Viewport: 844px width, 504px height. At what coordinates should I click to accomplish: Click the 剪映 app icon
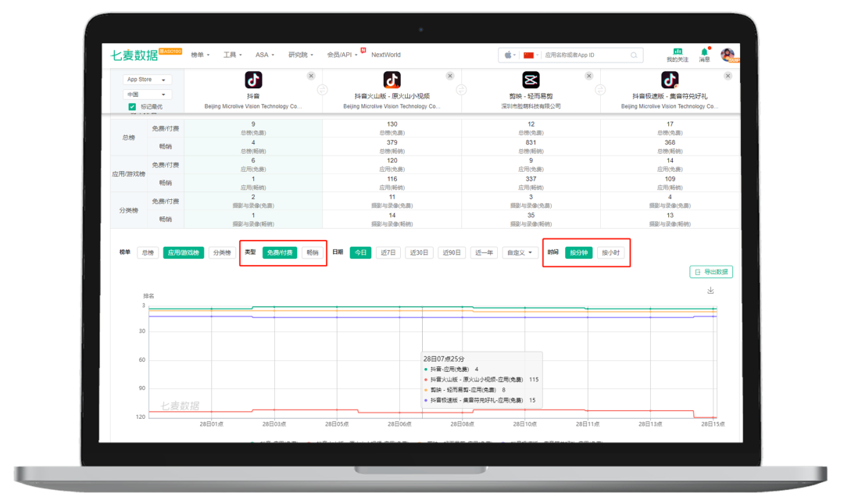531,80
